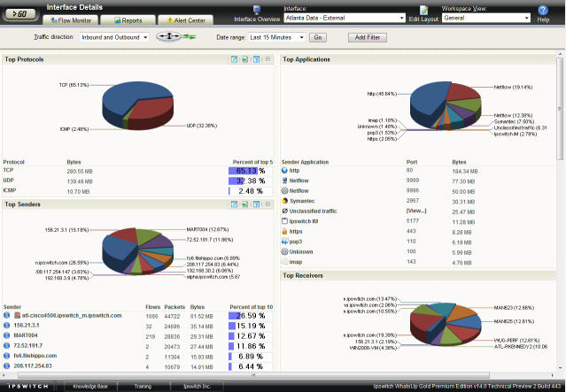Click the globe icon beside atl-cisco4506 sender
This screenshot has height=392, width=566.
click(6, 315)
